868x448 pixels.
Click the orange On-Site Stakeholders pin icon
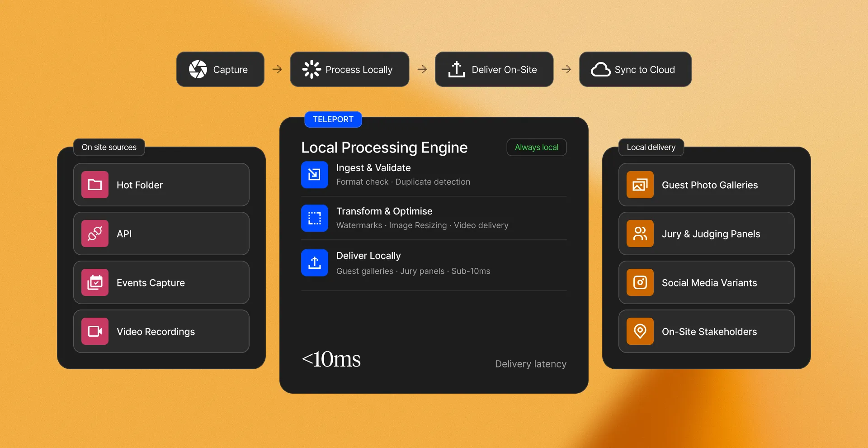coord(640,331)
